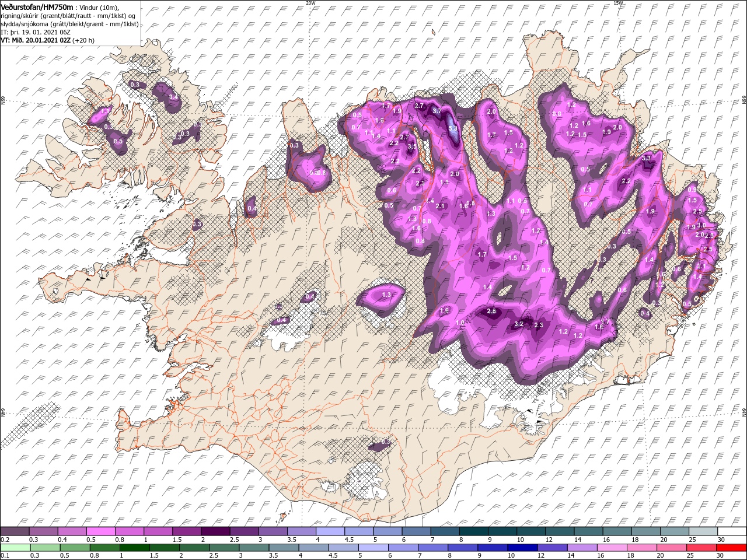The height and width of the screenshot is (560, 747).
Task: Click the 0.1 label on rain legend
Action: [x=5, y=555]
